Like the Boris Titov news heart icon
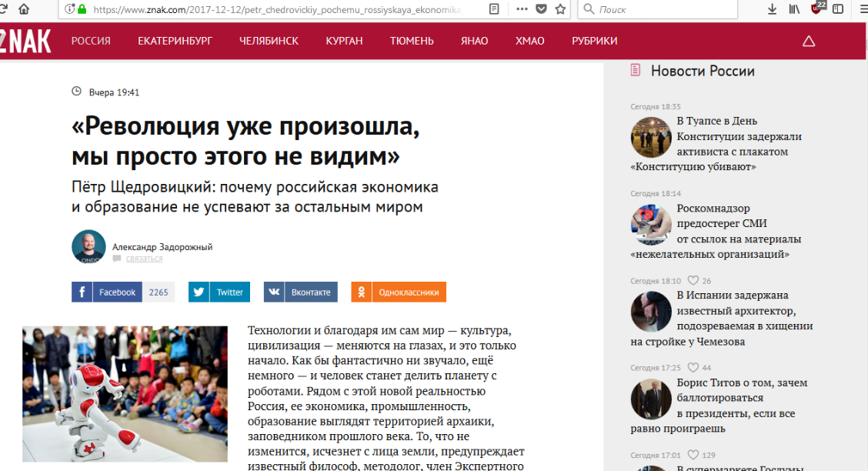 click(693, 368)
